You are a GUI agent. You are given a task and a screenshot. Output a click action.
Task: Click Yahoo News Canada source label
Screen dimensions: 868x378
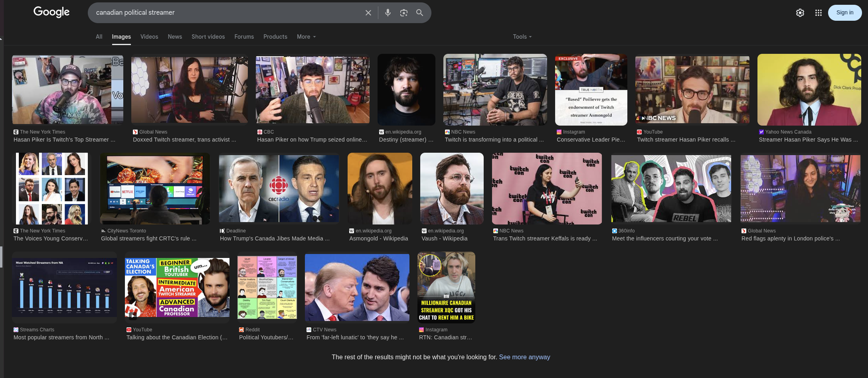click(788, 132)
